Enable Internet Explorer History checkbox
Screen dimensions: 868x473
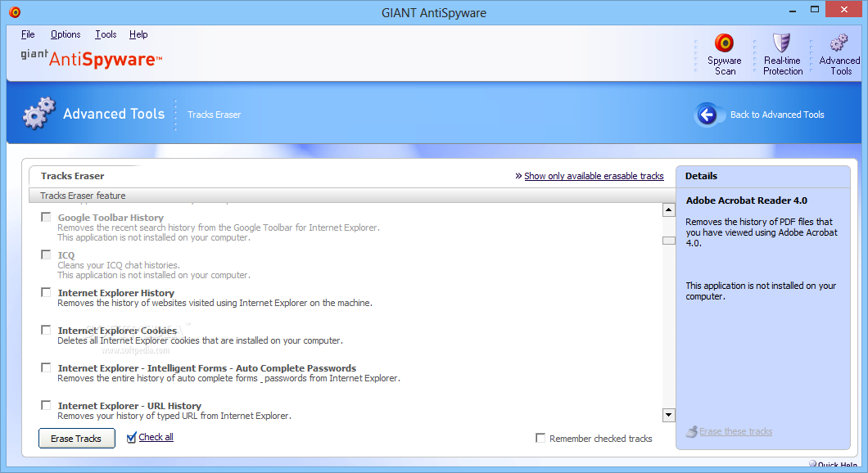tap(46, 292)
